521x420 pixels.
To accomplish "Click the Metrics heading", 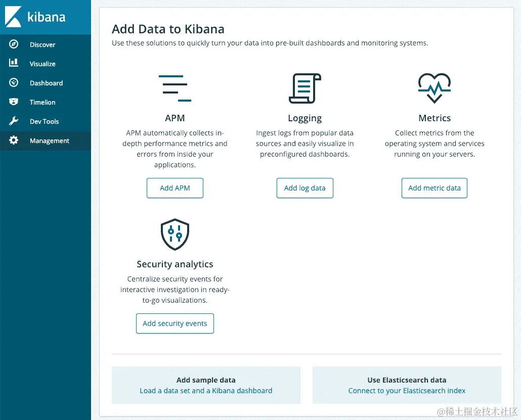I will pos(435,118).
